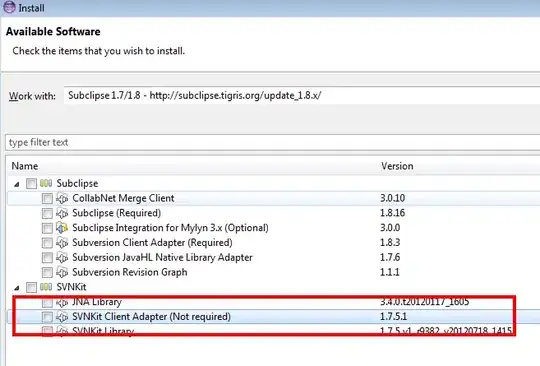Click version value 1.8.3
This screenshot has width=540, height=366.
pyautogui.click(x=390, y=243)
